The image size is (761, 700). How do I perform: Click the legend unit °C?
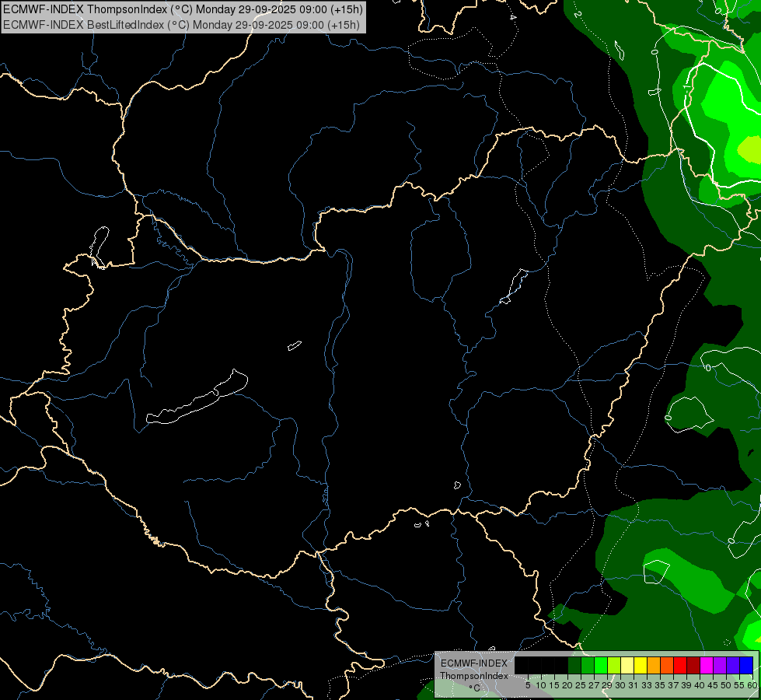click(x=474, y=688)
